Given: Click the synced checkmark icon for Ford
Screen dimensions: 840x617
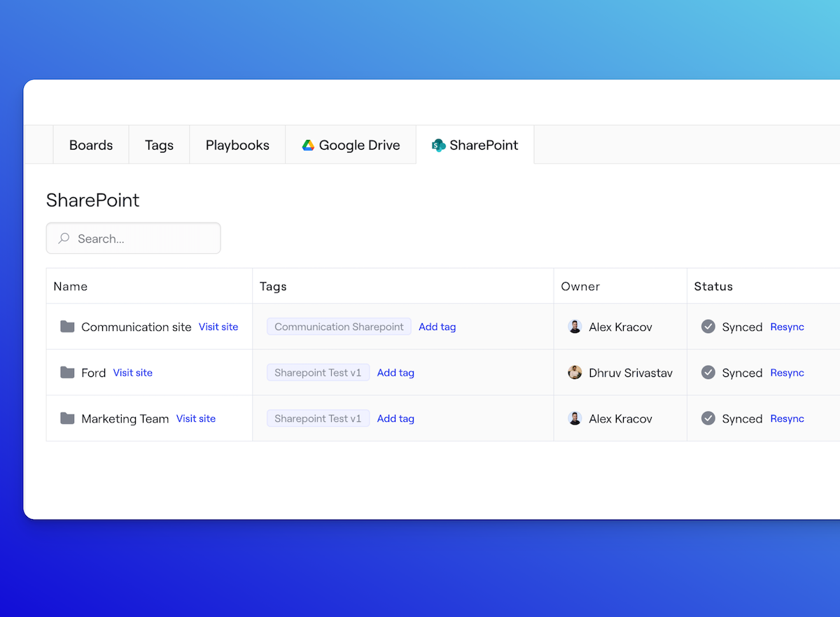Looking at the screenshot, I should tap(708, 372).
